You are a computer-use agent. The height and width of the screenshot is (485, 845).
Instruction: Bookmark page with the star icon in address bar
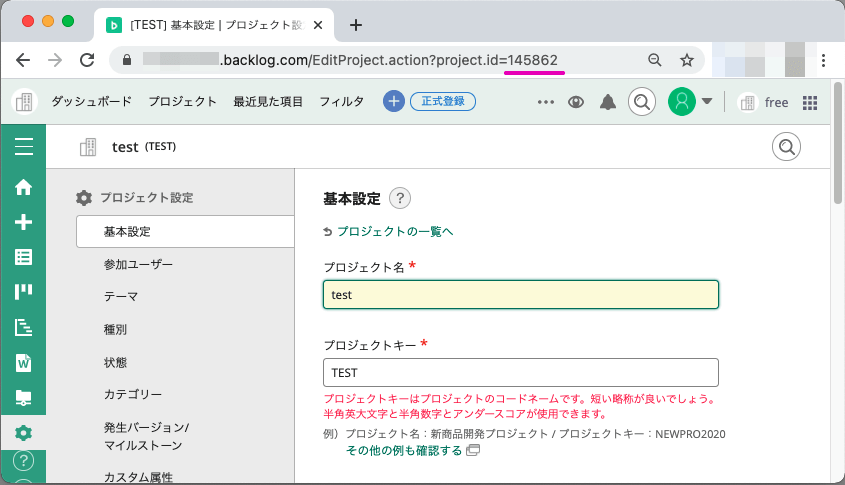687,60
